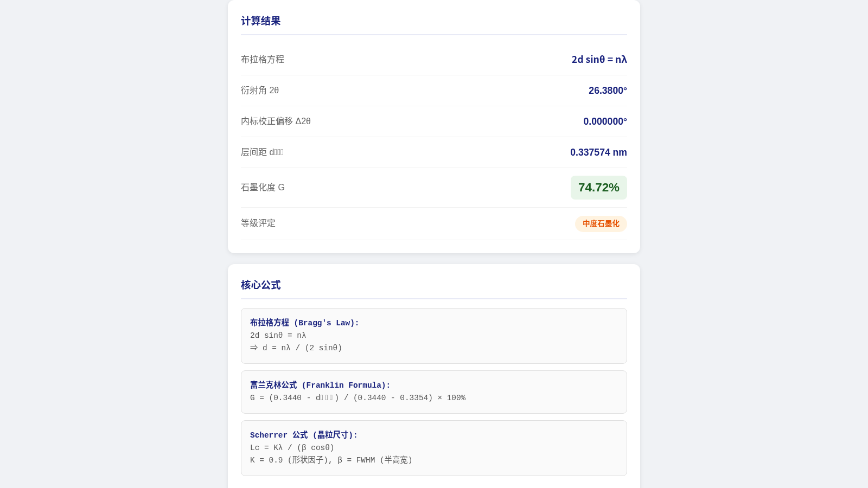Image resolution: width=868 pixels, height=488 pixels.
Task: Click the 核心公式 section heading
Action: pos(260,285)
